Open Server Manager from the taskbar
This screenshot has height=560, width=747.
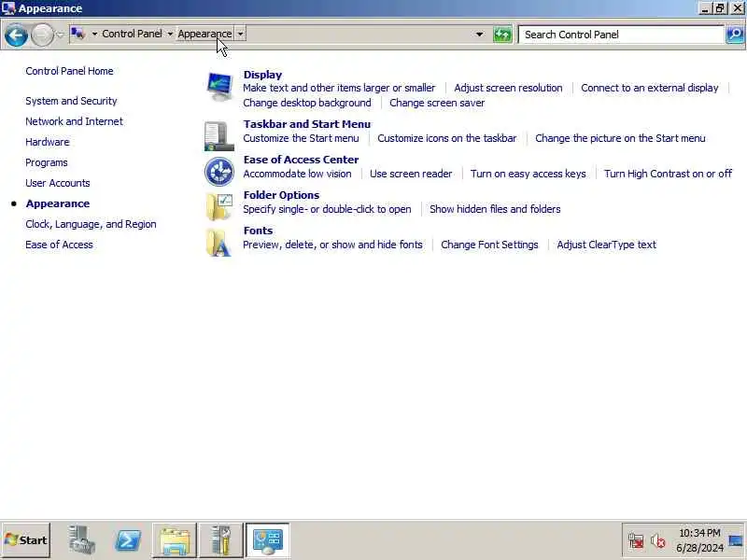[x=81, y=540]
